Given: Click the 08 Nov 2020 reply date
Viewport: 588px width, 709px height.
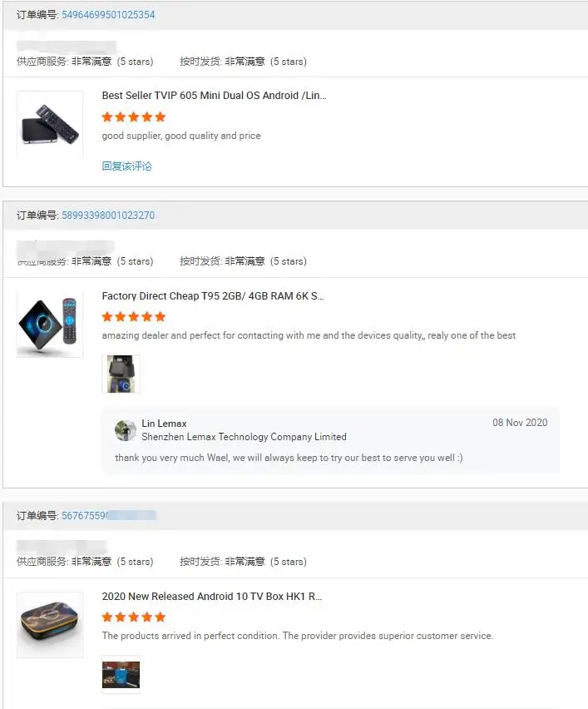Looking at the screenshot, I should pyautogui.click(x=520, y=423).
